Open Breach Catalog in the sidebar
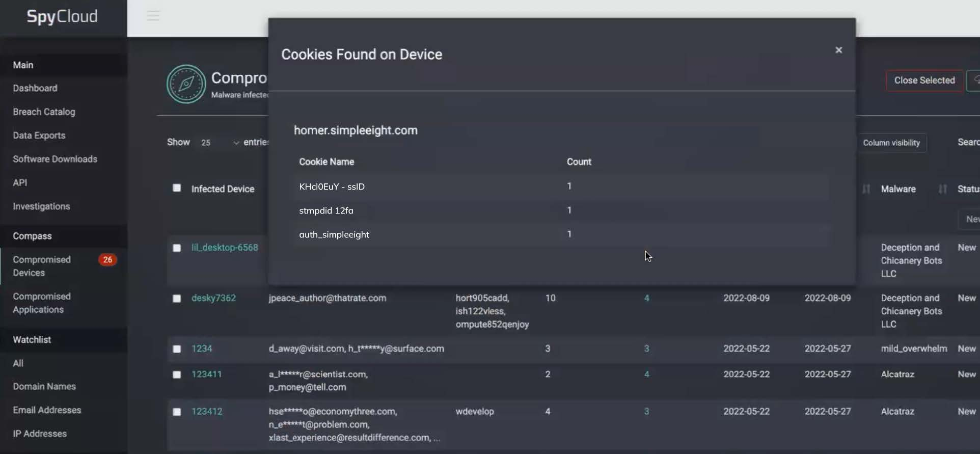This screenshot has width=980, height=454. (x=44, y=112)
